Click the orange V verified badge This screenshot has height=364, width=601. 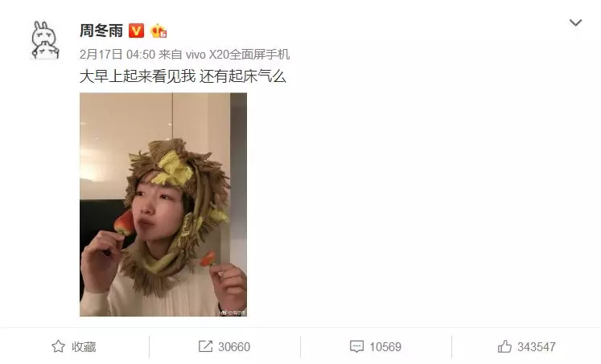click(136, 31)
